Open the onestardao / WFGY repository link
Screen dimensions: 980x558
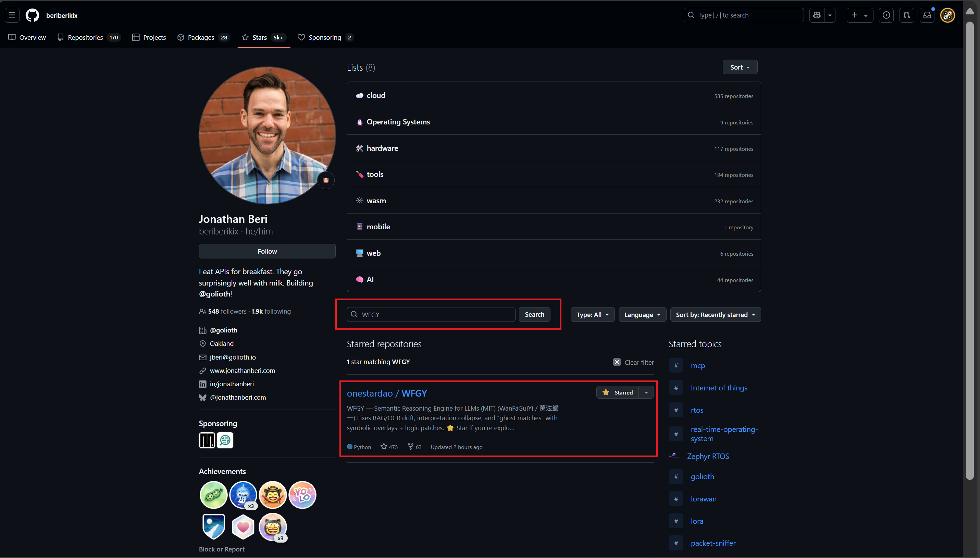386,393
